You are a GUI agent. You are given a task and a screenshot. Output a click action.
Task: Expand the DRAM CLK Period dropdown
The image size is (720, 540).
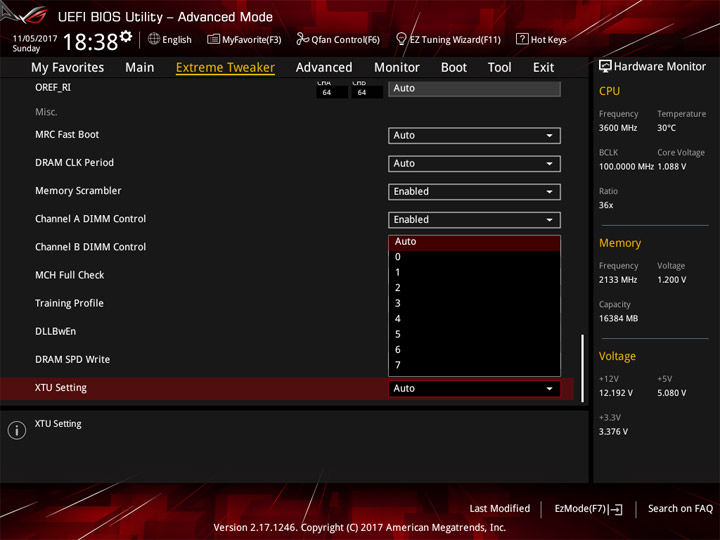point(474,163)
